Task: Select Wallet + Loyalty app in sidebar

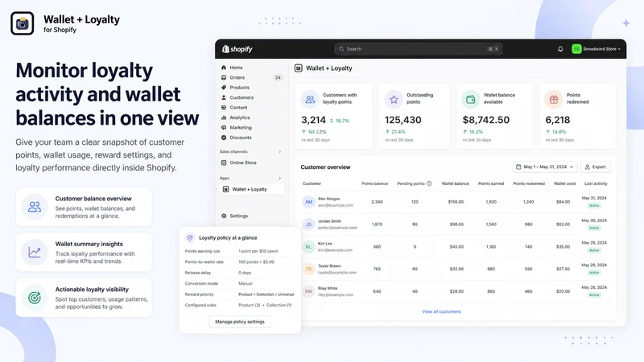Action: pos(251,189)
